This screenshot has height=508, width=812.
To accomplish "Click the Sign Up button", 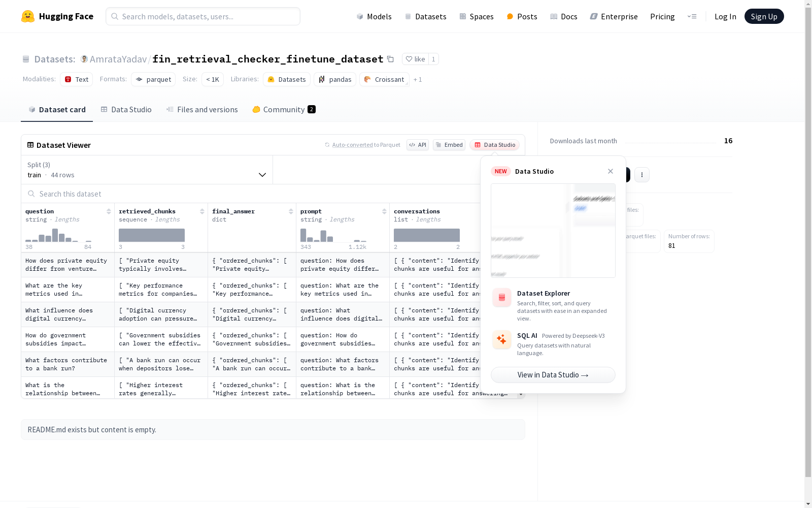I will point(764,16).
